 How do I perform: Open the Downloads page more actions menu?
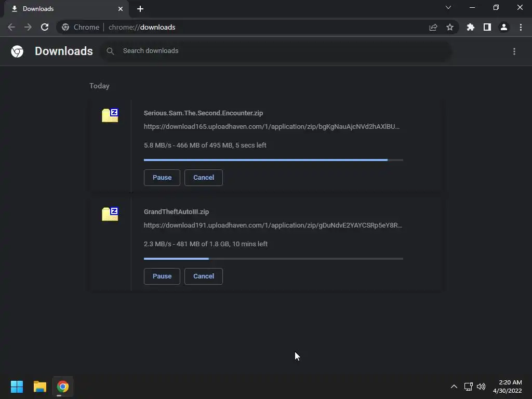click(x=514, y=51)
